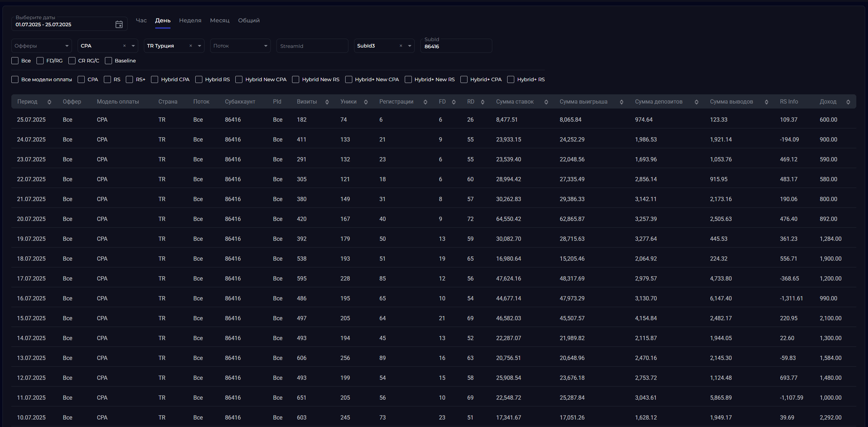This screenshot has width=868, height=427.
Task: Sort by Доход column arrows
Action: [x=848, y=102]
